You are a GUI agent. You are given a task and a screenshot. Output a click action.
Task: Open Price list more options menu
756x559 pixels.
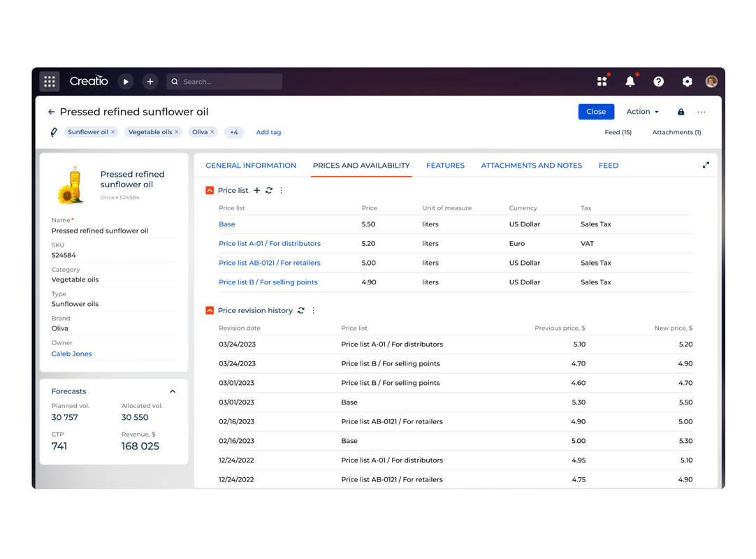click(281, 190)
